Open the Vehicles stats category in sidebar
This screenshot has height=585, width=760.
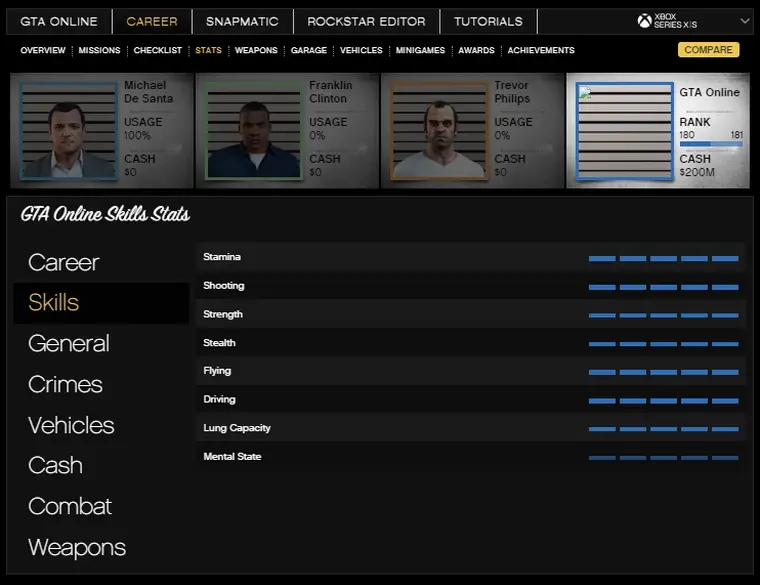tap(71, 425)
